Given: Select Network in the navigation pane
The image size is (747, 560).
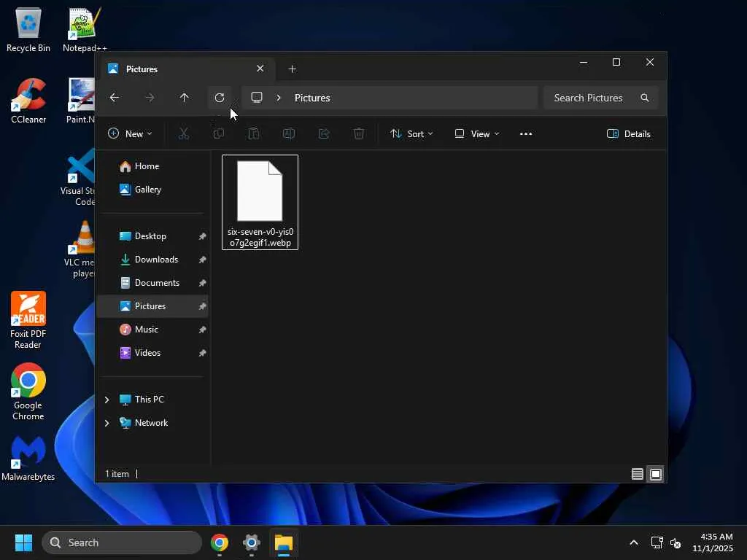Looking at the screenshot, I should pyautogui.click(x=151, y=423).
